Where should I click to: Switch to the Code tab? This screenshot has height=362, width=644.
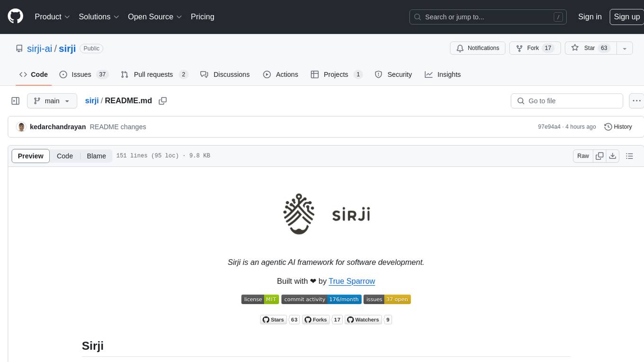click(x=34, y=74)
